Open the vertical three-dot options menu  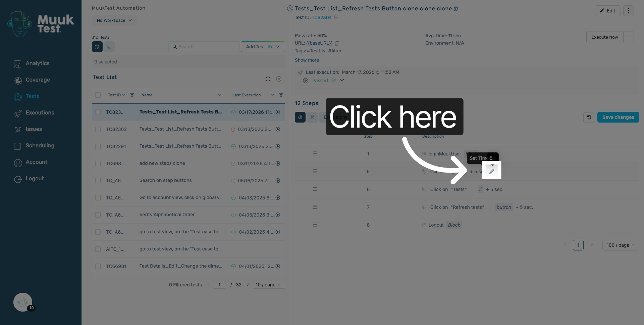click(x=629, y=11)
